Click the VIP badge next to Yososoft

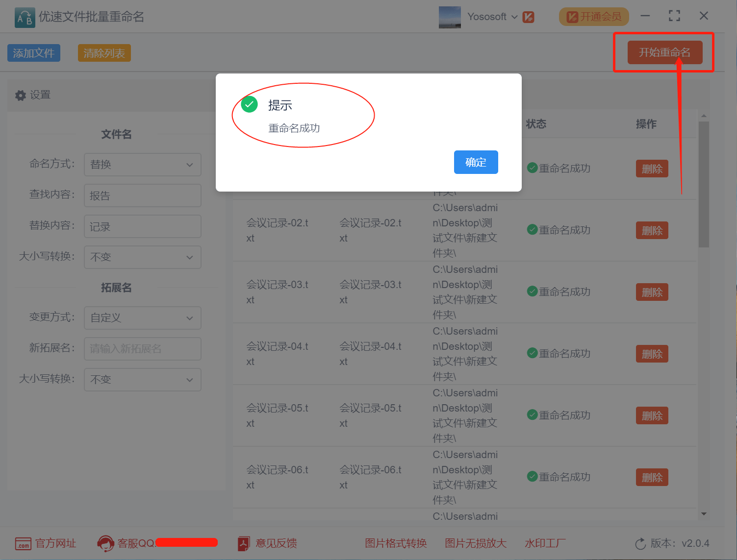528,17
